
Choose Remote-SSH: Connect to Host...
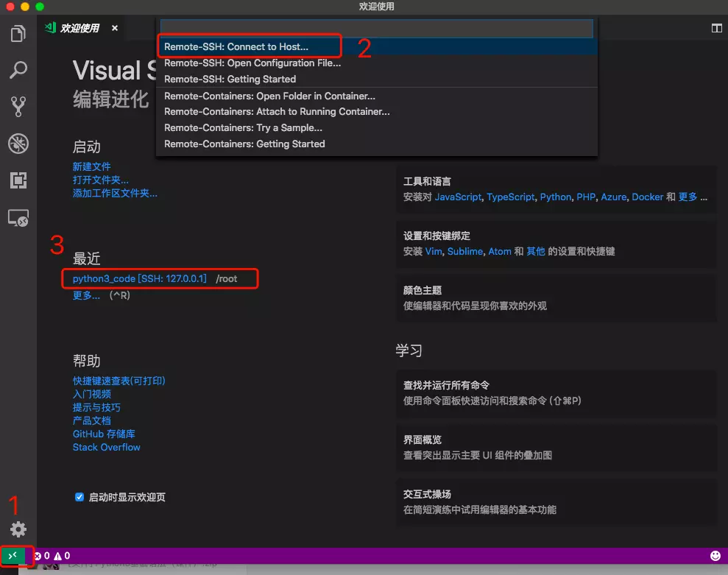377,46
